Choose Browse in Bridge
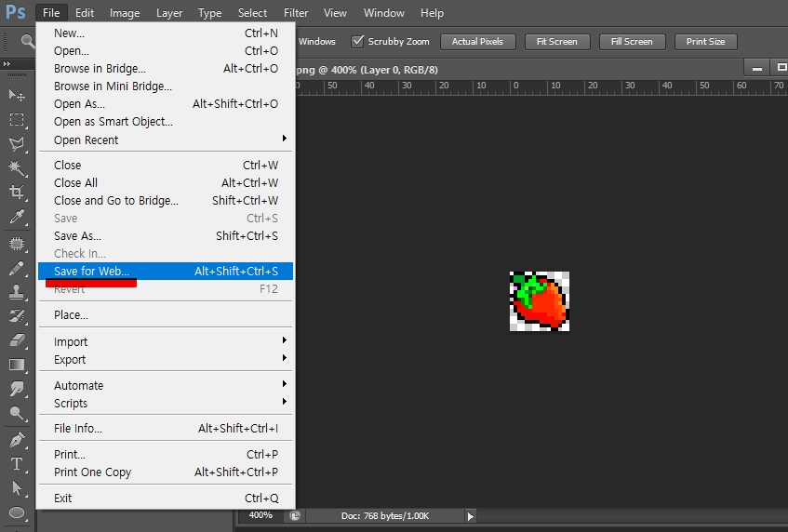 tap(165, 68)
